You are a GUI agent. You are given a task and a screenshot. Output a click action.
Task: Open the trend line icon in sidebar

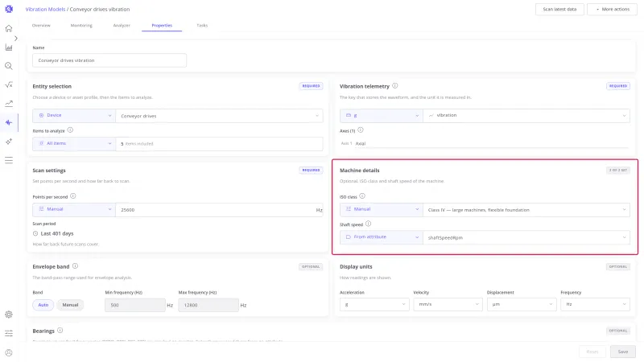(9, 104)
